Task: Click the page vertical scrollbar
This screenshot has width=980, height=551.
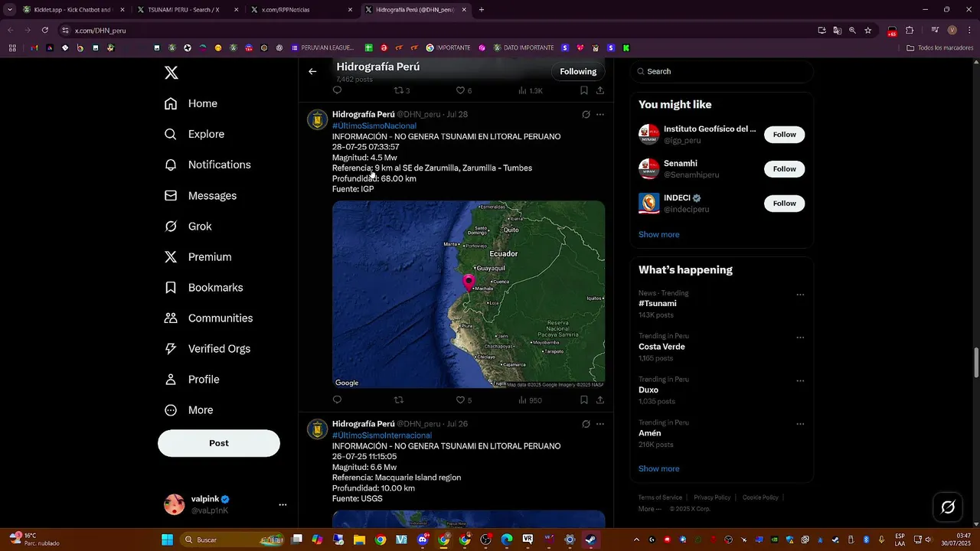Action: (975, 362)
